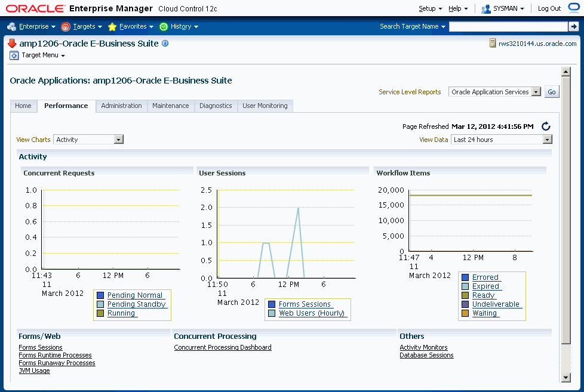
Task: Open Forms Sessions under Forms/Web
Action: (41, 347)
